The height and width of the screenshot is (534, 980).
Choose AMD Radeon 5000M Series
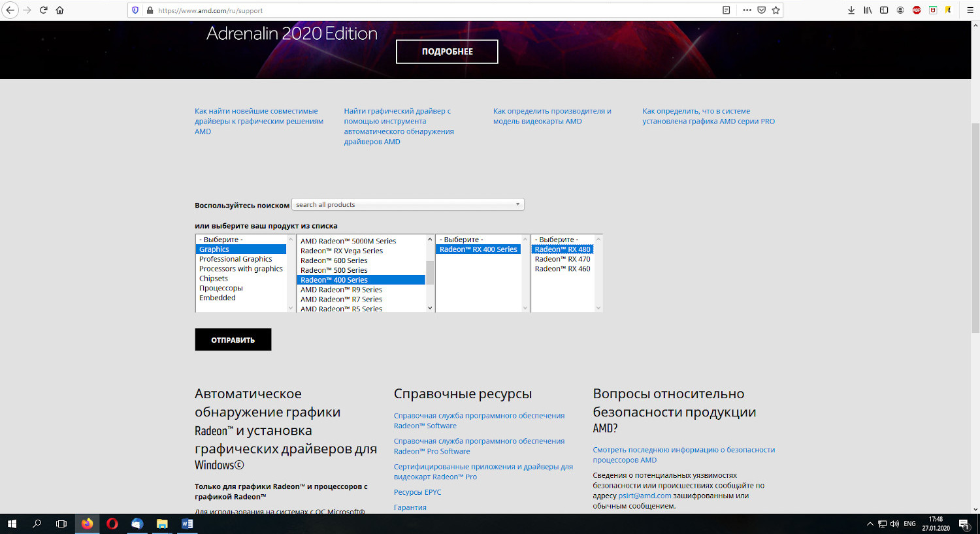click(361, 241)
